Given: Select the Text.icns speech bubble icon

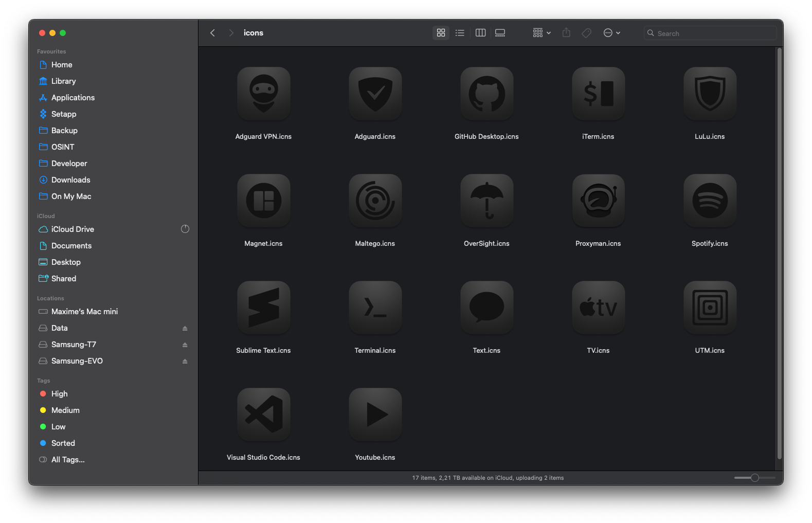Looking at the screenshot, I should click(486, 308).
